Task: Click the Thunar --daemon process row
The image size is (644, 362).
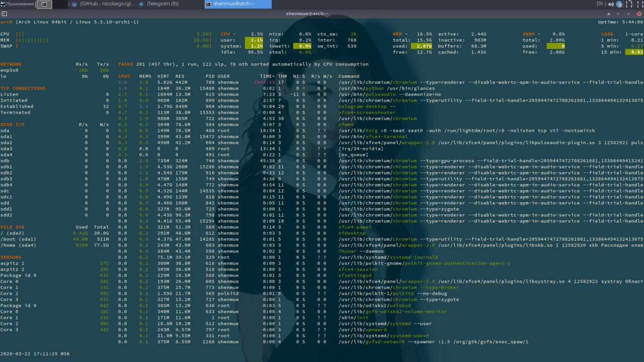Action: click(x=381, y=251)
